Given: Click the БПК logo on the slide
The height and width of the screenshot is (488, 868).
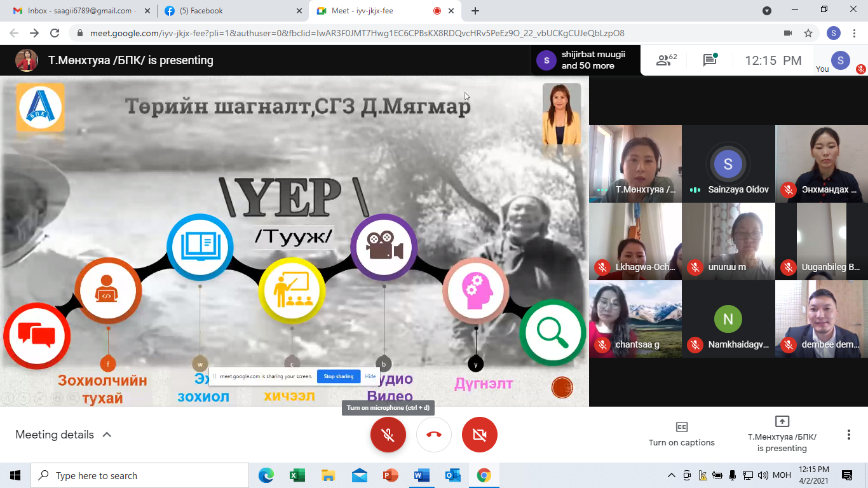Looking at the screenshot, I should pyautogui.click(x=41, y=107).
